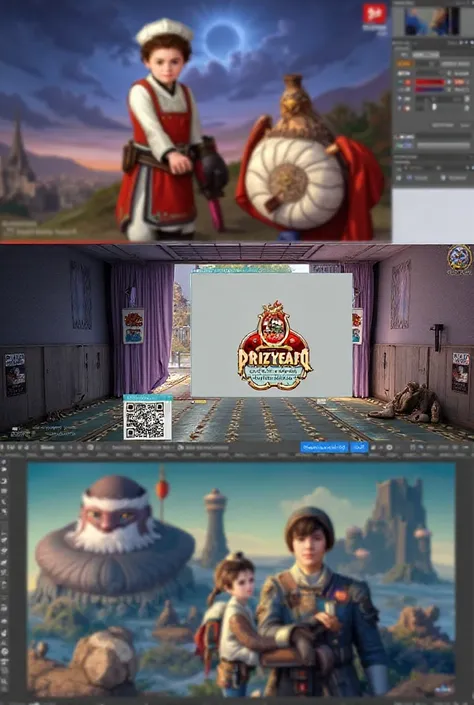Click the orange button in the right panel
Viewport: 474px width, 705px height.
coord(405,63)
